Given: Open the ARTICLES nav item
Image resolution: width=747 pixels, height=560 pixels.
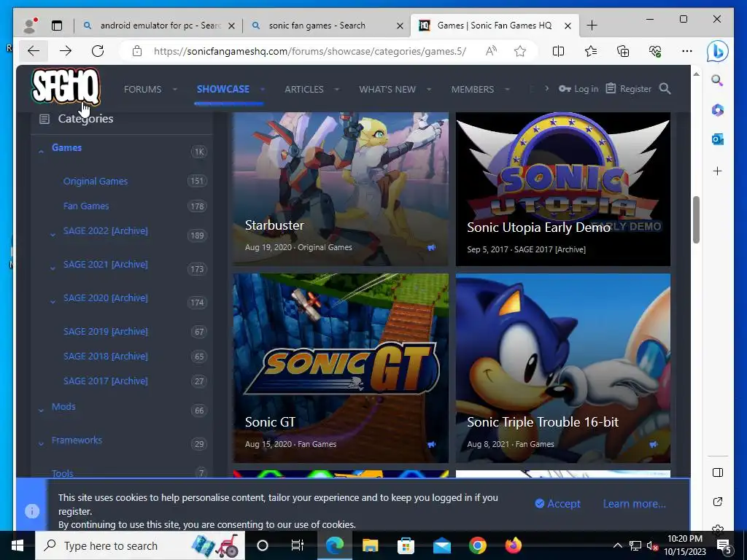Looking at the screenshot, I should (x=304, y=90).
